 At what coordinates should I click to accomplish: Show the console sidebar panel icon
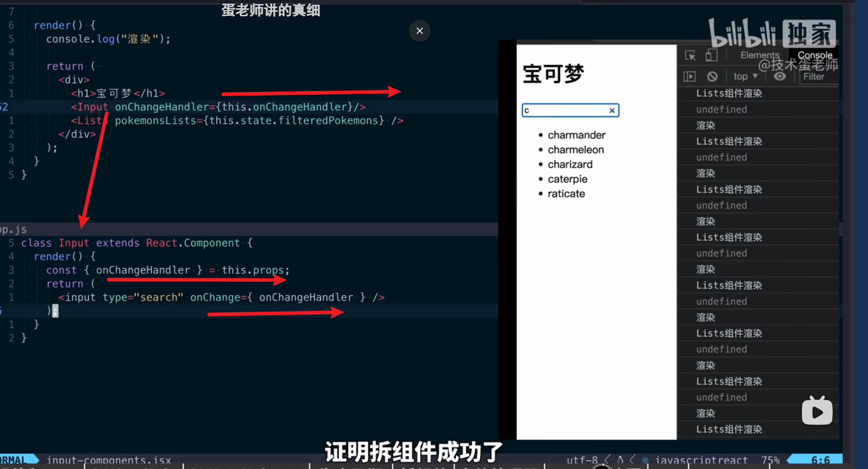pyautogui.click(x=689, y=77)
